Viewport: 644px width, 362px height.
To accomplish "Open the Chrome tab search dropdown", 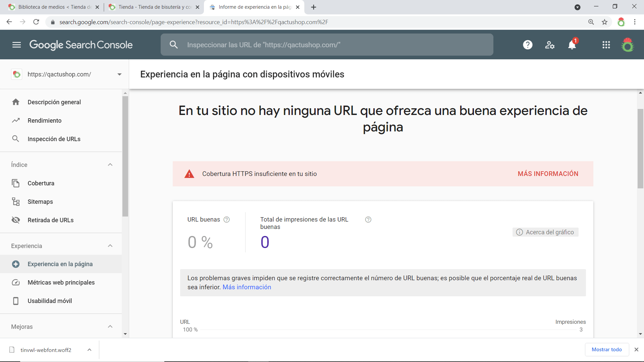I will pos(577,7).
